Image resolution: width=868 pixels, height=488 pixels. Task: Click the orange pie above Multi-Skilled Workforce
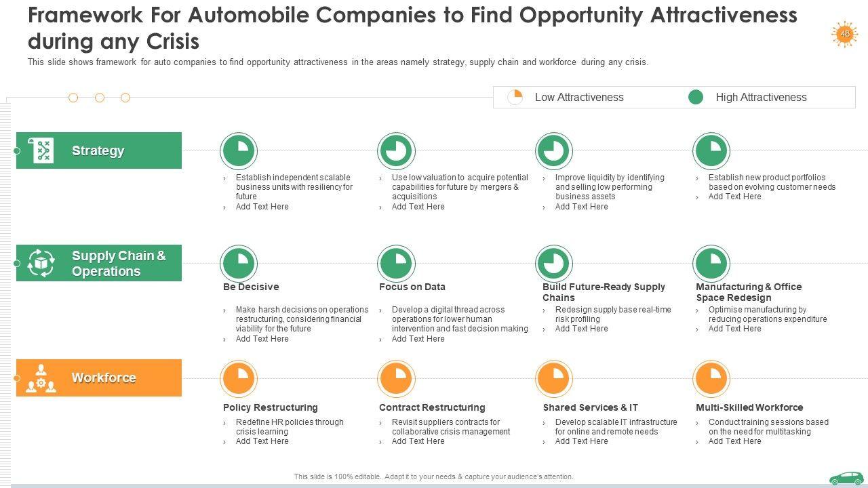pos(711,378)
